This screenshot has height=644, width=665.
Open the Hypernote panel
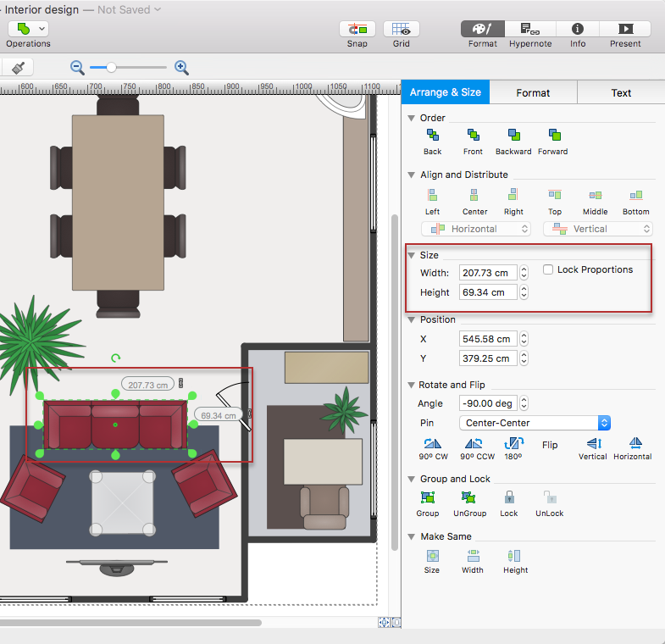pyautogui.click(x=530, y=29)
